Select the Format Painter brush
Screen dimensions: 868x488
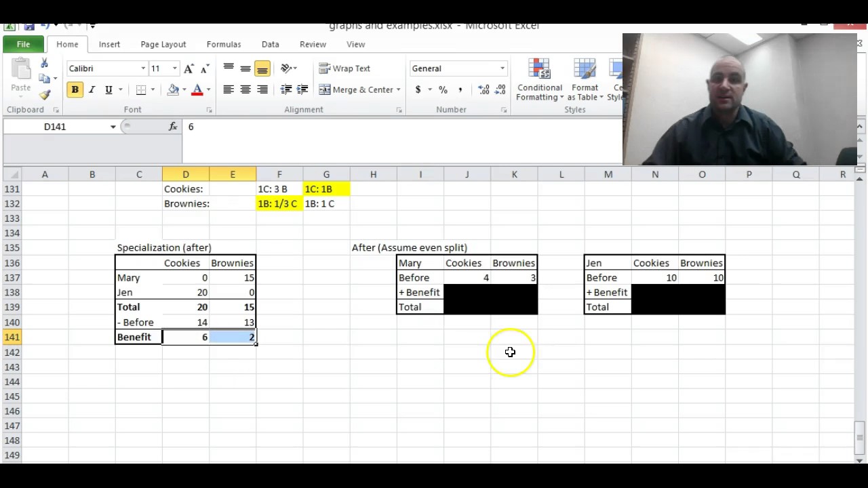(44, 95)
